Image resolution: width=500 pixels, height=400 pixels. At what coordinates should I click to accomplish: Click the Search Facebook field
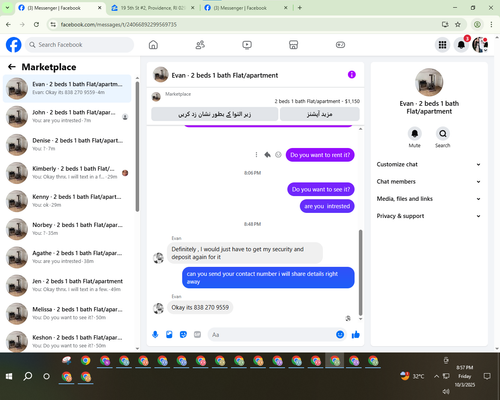pos(80,45)
